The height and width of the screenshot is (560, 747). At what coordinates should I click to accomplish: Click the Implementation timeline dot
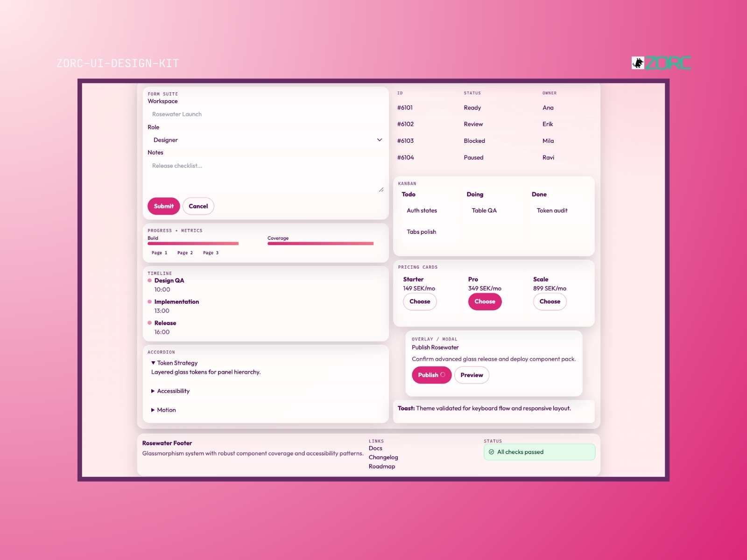pyautogui.click(x=149, y=302)
